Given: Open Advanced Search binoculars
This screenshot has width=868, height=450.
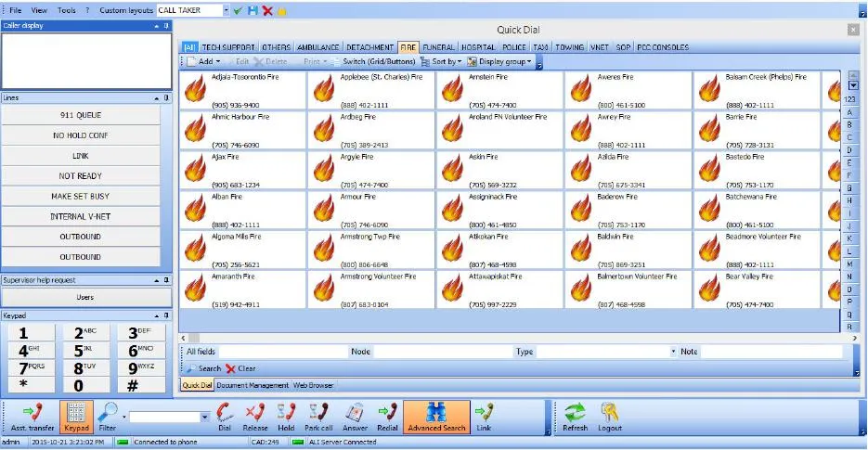Looking at the screenshot, I should click(x=436, y=417).
